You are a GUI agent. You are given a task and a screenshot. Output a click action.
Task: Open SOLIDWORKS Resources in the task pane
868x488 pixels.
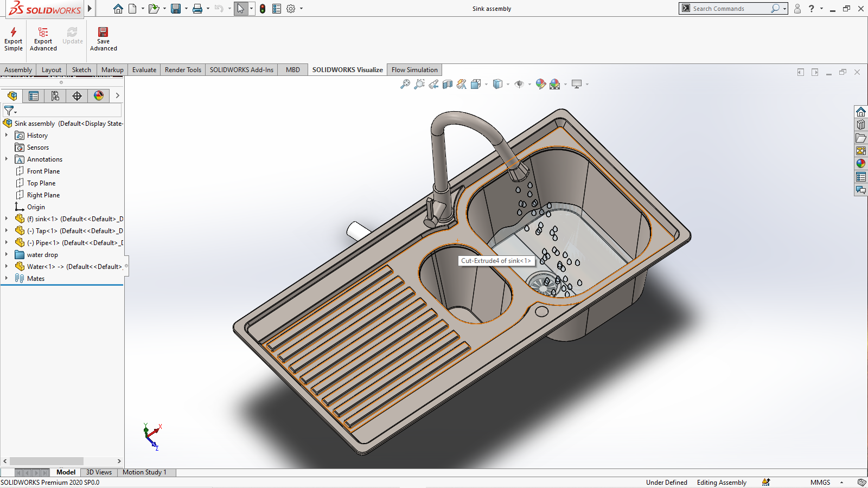coord(861,112)
